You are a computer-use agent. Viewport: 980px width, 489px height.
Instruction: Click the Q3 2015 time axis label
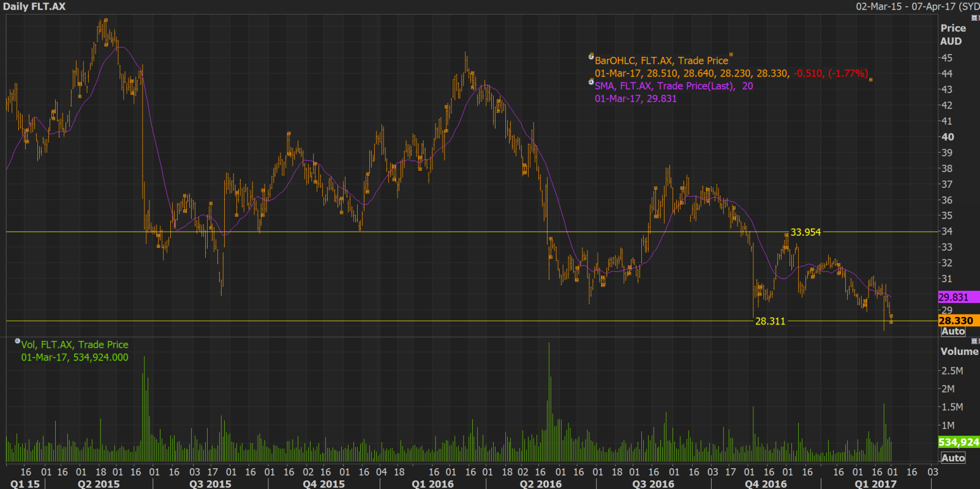210,483
